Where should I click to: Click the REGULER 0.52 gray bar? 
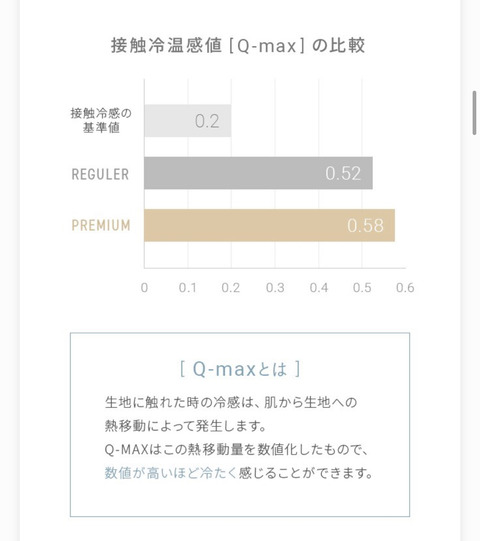258,173
